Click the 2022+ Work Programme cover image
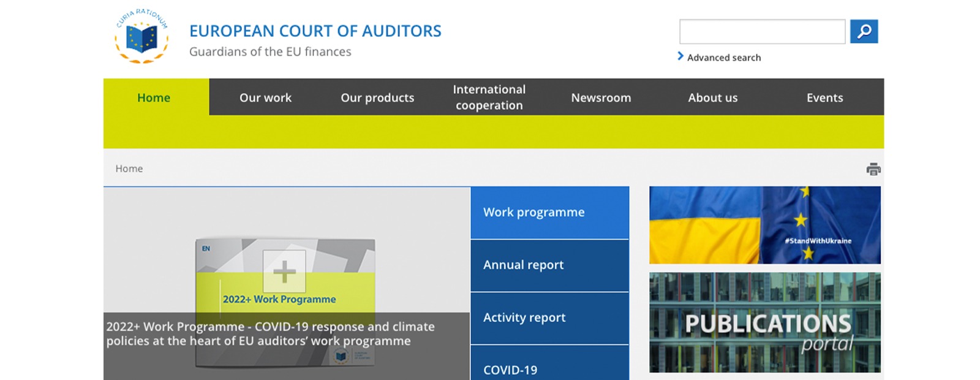This screenshot has height=380, width=980. (285, 303)
